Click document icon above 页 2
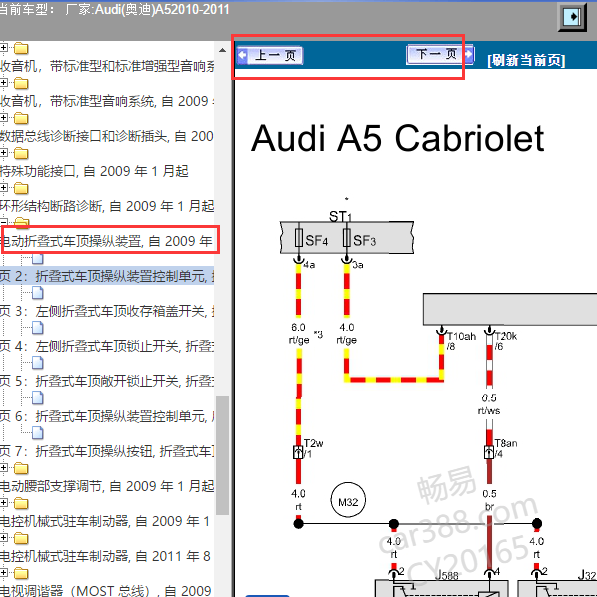The height and width of the screenshot is (597, 597). 37,259
